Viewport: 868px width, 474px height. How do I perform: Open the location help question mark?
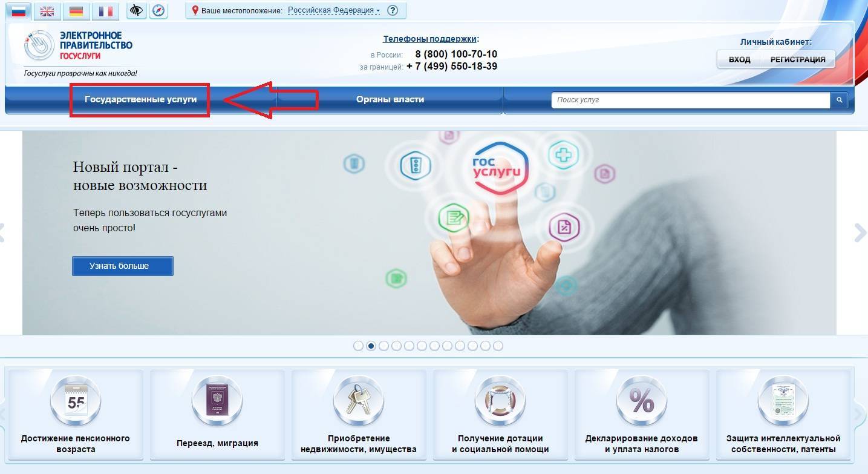(x=393, y=10)
